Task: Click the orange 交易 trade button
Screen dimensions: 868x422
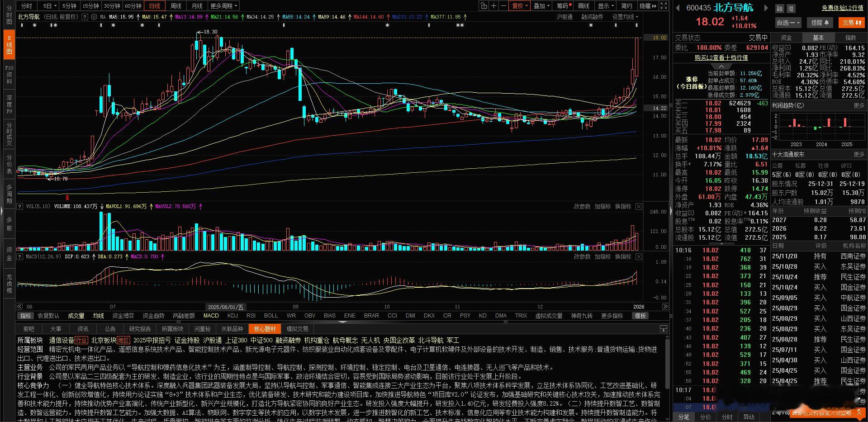Action: 851,22
